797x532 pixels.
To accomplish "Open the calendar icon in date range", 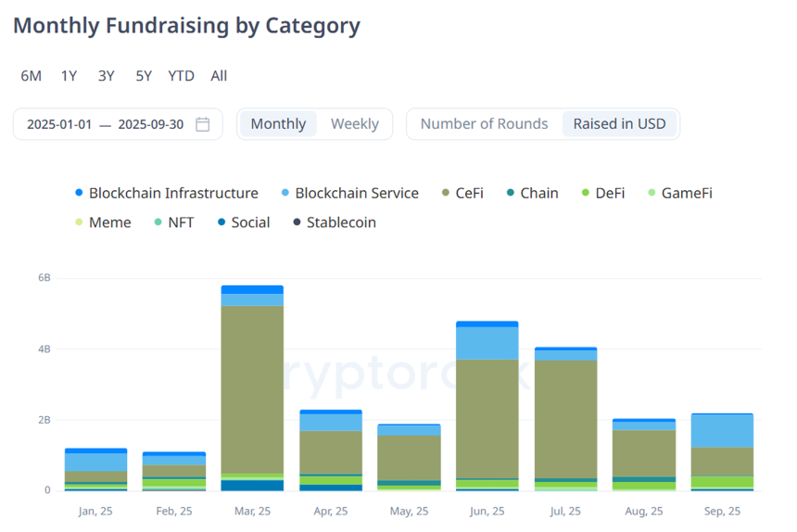I will point(203,124).
